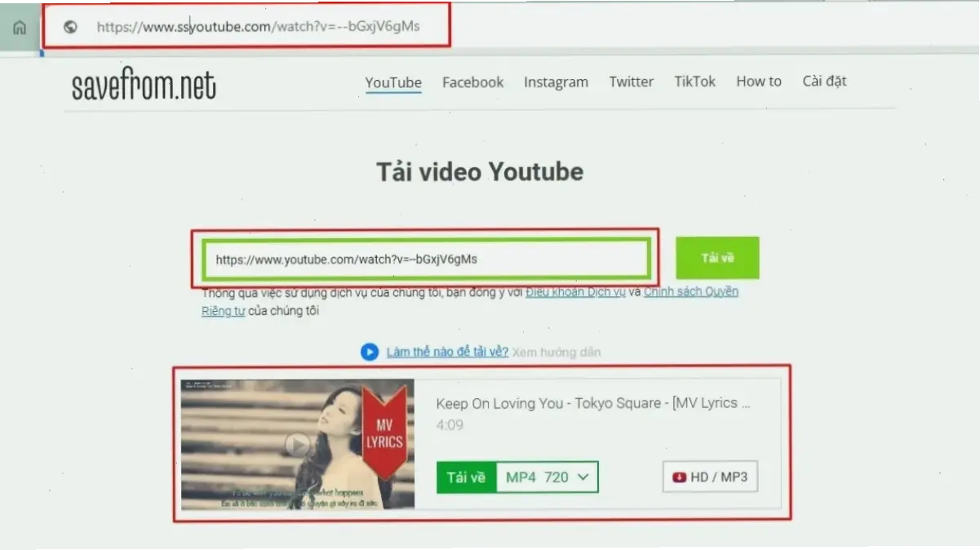Click the blue play icon for the guide

(370, 352)
